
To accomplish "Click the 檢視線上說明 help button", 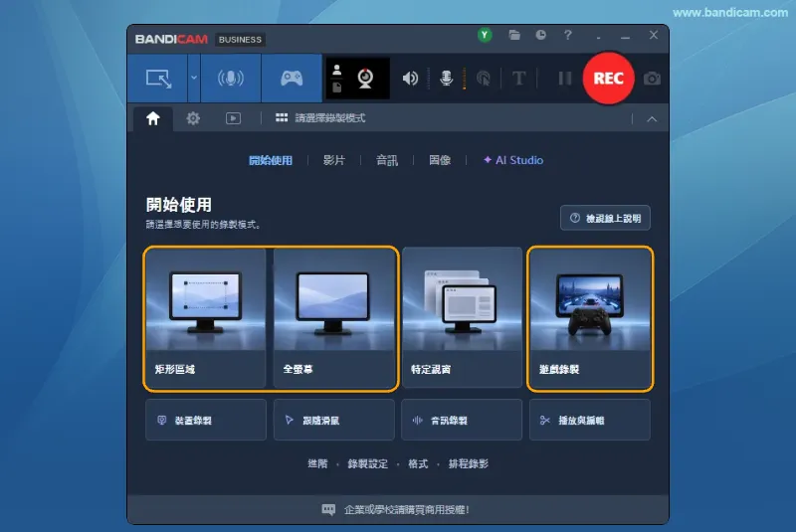I will [605, 218].
